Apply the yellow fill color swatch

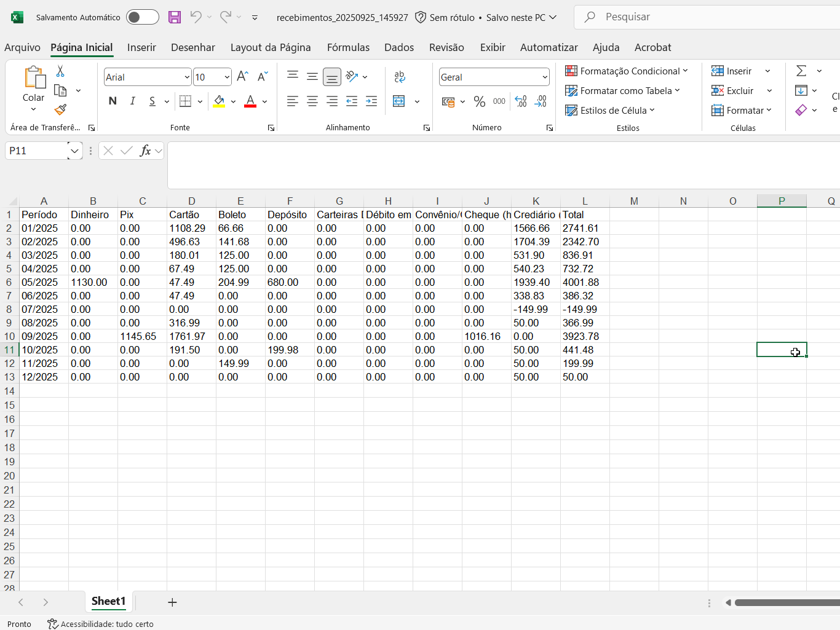tap(219, 101)
